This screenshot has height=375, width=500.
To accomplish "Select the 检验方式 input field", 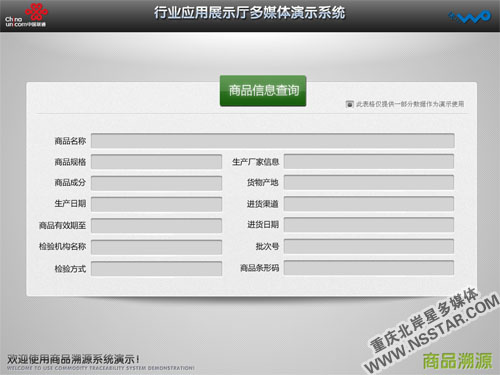I will (x=156, y=268).
